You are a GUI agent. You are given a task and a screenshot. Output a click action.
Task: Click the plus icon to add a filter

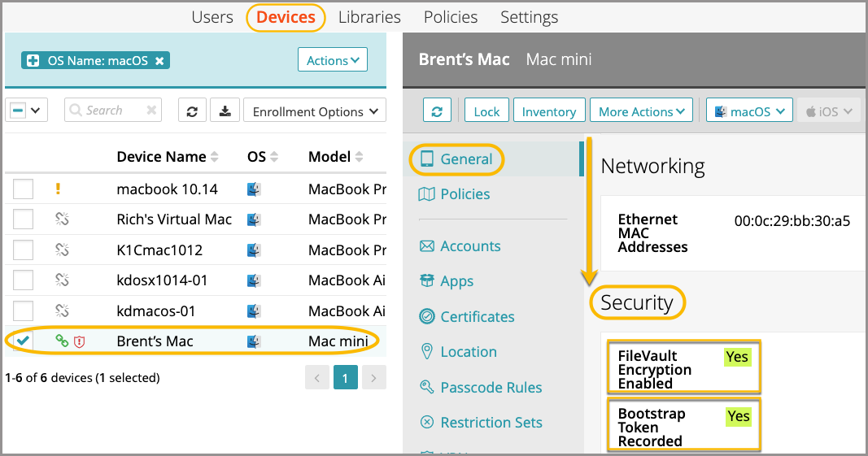tap(33, 60)
